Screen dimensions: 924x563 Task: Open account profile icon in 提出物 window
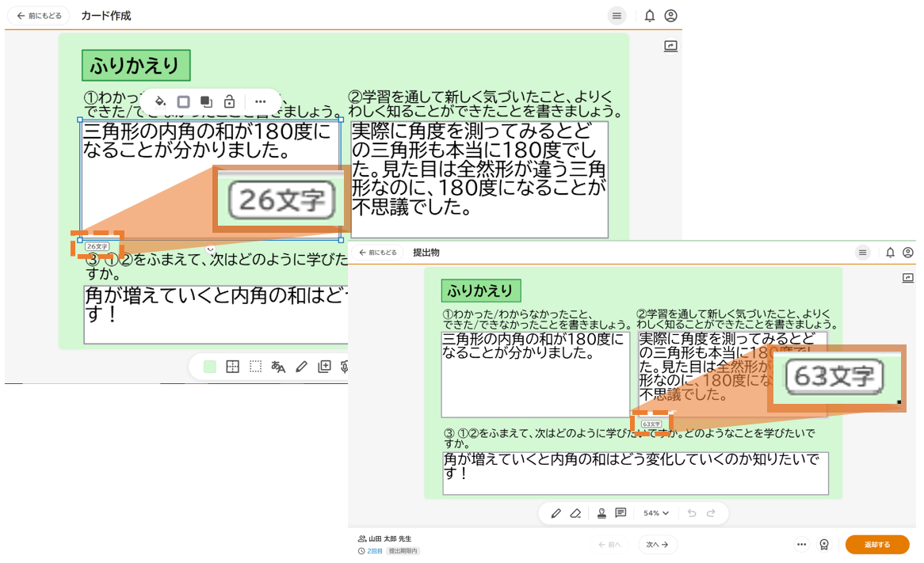[908, 253]
